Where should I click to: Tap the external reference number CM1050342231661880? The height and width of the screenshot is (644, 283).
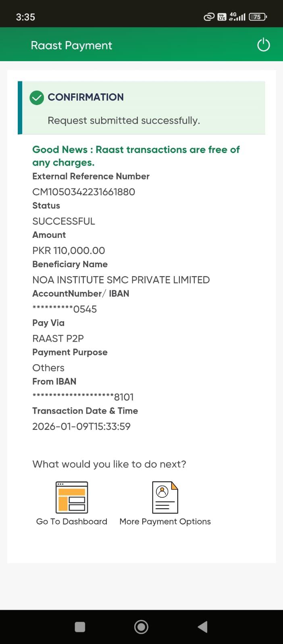(83, 192)
